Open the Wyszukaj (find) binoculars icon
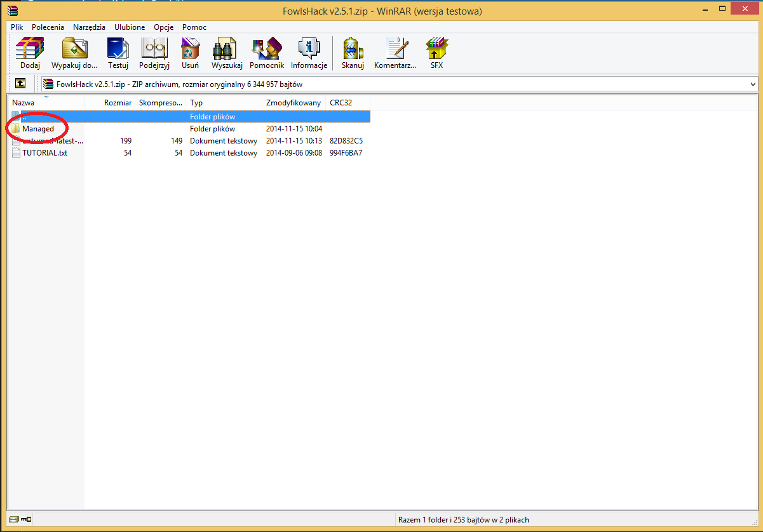763x532 pixels. click(x=226, y=48)
